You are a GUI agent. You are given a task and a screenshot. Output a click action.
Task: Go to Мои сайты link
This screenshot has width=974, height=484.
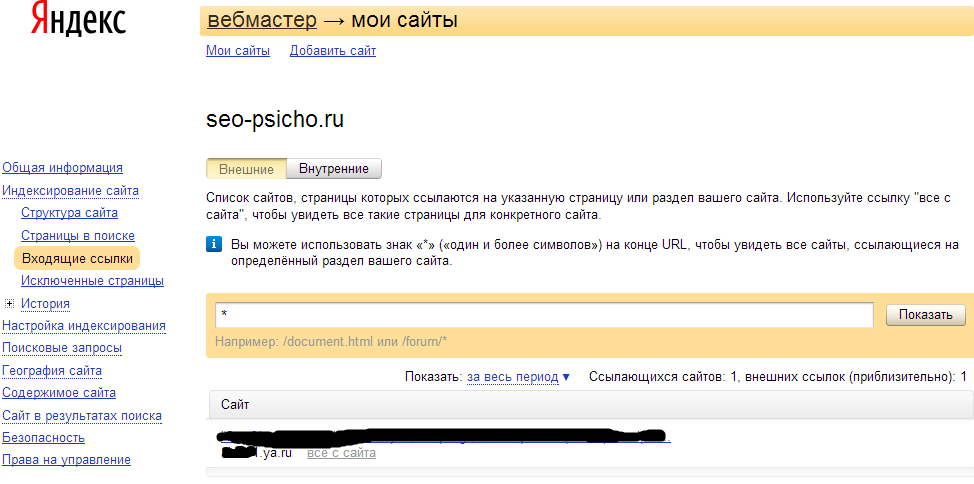(238, 51)
